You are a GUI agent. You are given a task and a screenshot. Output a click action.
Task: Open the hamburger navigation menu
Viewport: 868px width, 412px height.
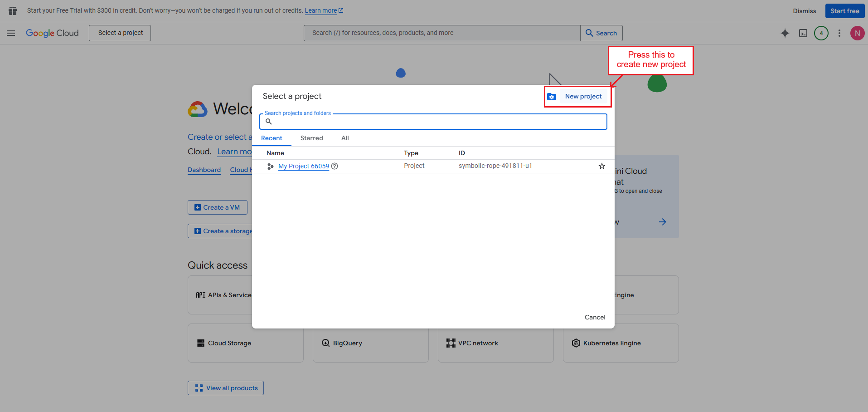pos(11,33)
